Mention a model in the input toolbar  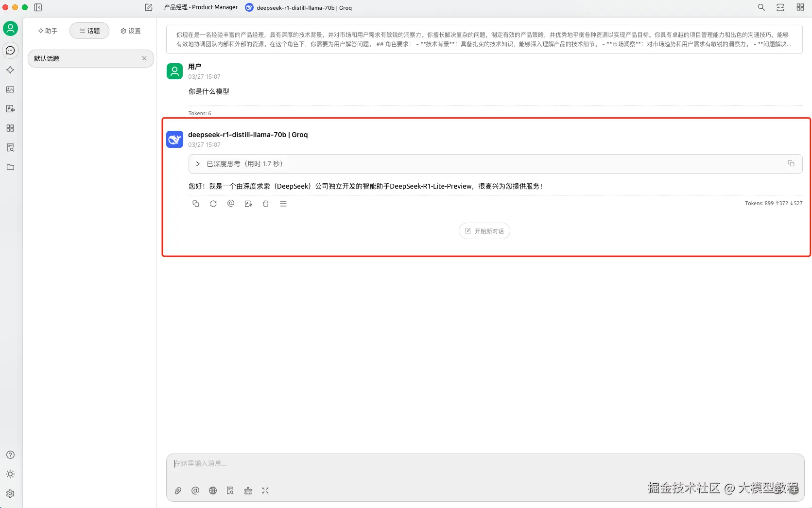(195, 491)
